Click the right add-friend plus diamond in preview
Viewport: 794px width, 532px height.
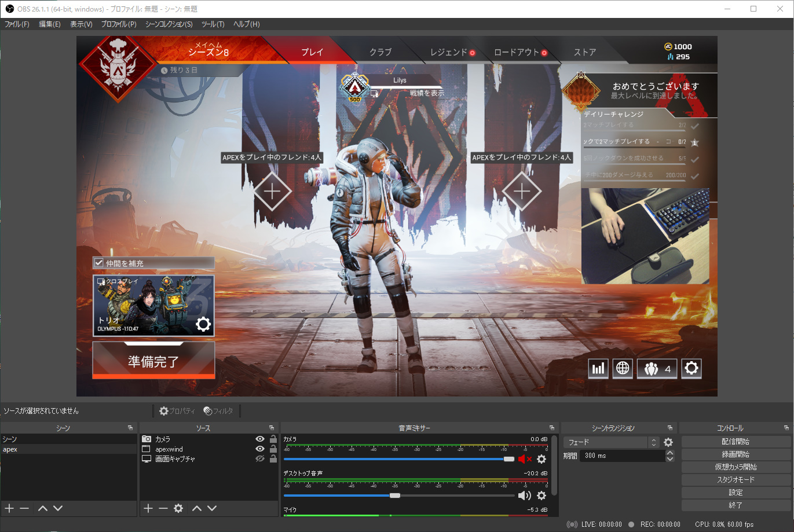522,191
